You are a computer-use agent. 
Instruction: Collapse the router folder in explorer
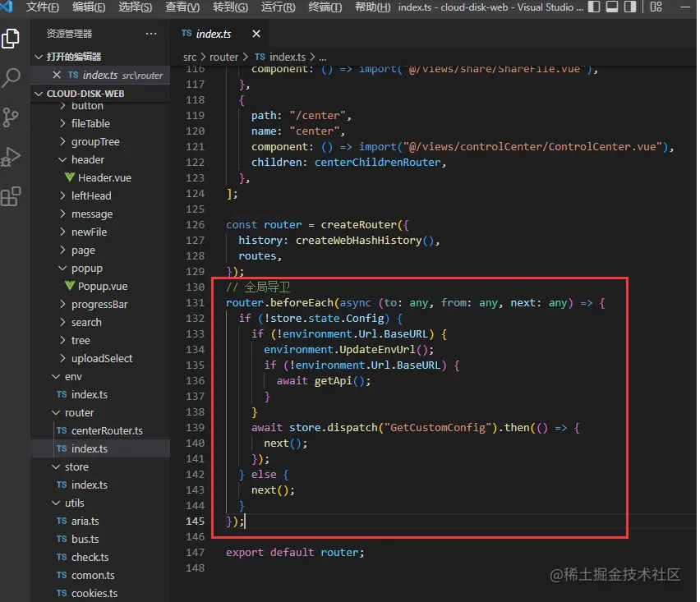(100, 413)
